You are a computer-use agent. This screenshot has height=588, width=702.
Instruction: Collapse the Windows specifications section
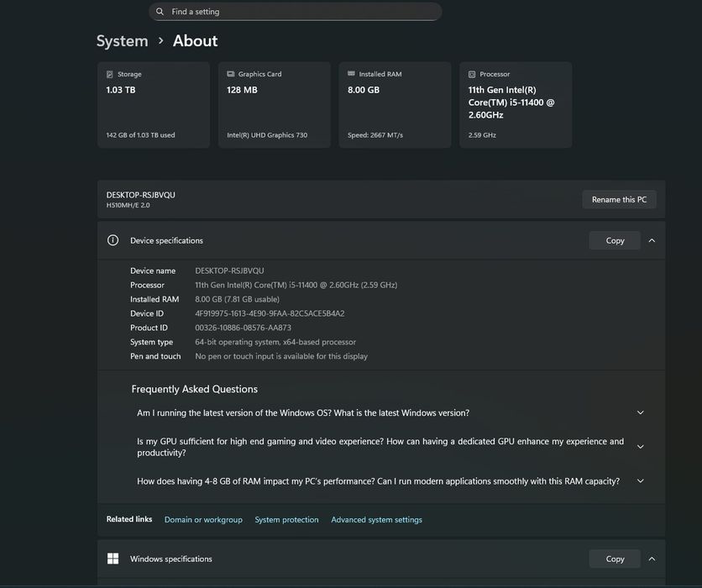tap(652, 559)
